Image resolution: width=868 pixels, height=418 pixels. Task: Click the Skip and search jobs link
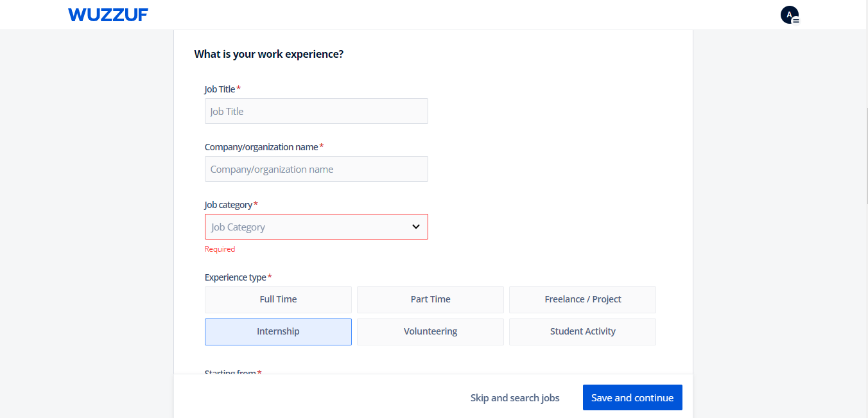pyautogui.click(x=515, y=397)
